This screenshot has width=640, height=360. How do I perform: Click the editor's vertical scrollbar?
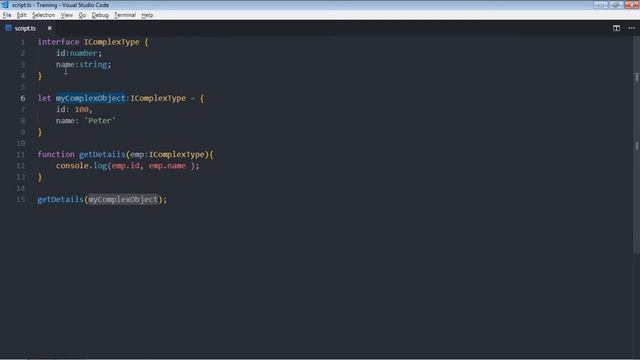pos(636,145)
